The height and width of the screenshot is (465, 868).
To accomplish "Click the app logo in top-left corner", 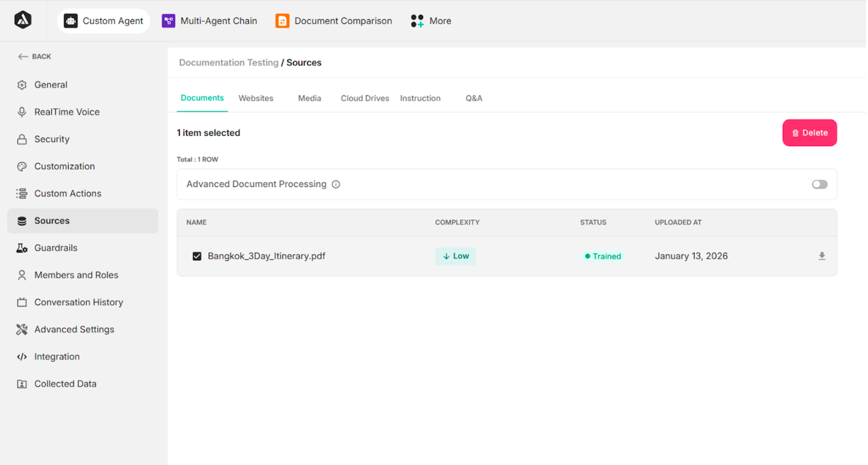I will (23, 20).
